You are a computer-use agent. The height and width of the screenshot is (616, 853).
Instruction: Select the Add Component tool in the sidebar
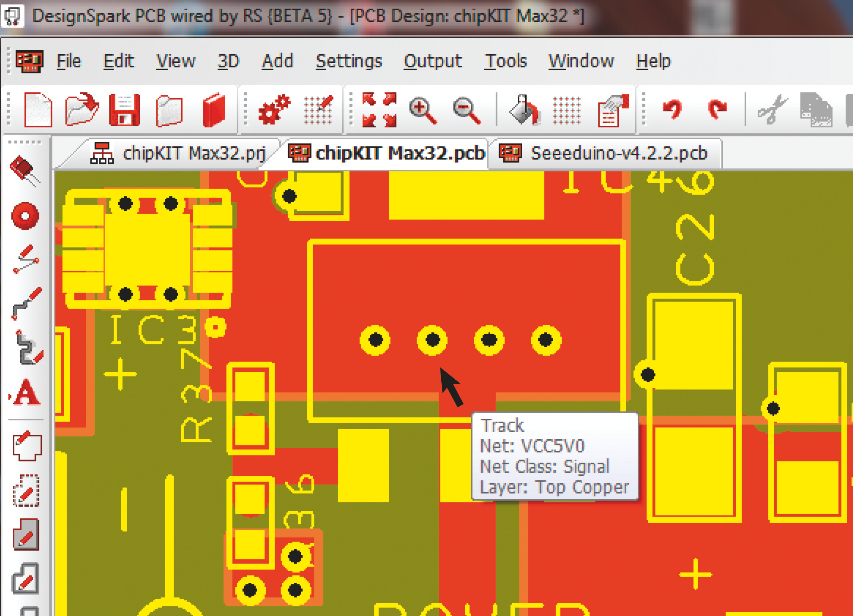coord(25,171)
